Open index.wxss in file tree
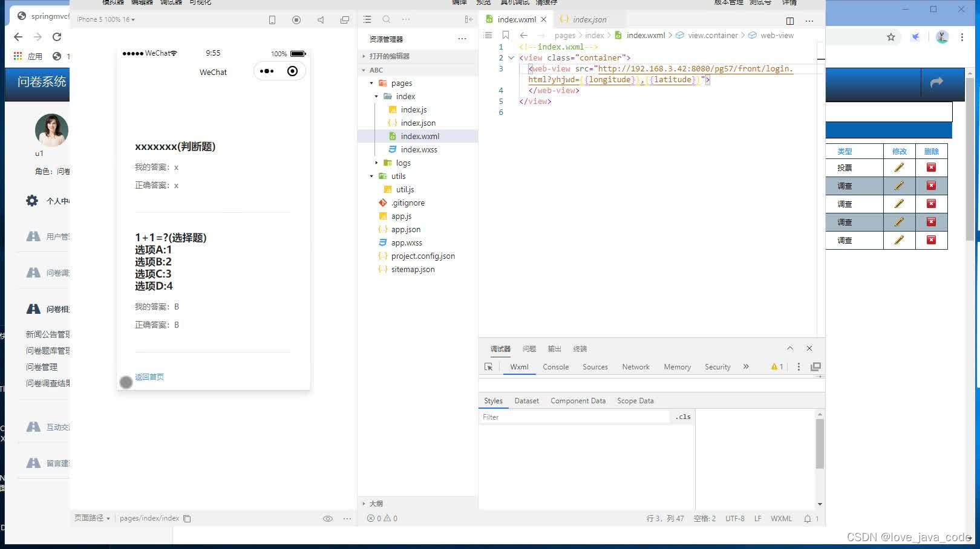Viewport: 980px width, 549px height. (x=419, y=150)
